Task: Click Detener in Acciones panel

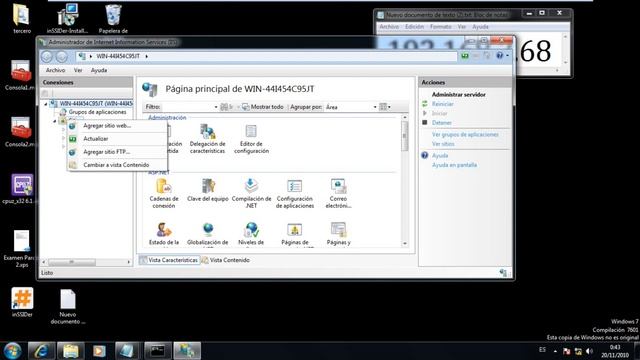Action: [x=442, y=123]
